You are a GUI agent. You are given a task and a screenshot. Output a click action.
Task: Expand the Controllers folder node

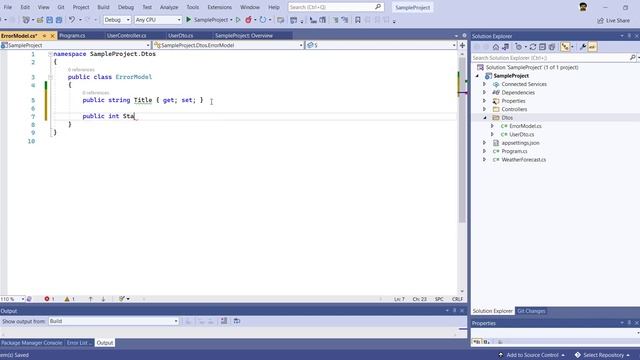pyautogui.click(x=484, y=109)
